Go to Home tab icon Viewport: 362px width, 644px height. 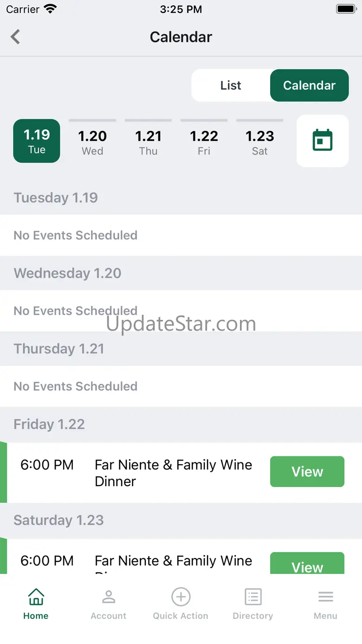(x=36, y=597)
